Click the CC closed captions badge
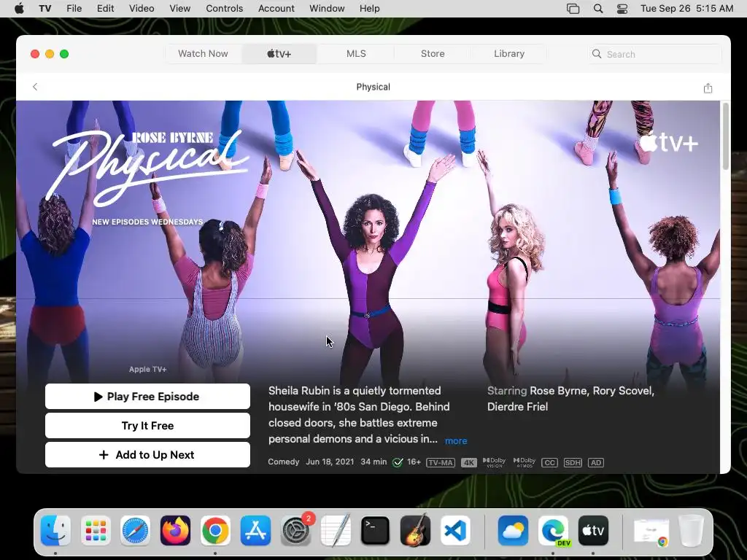Image resolution: width=747 pixels, height=560 pixels. [x=549, y=462]
